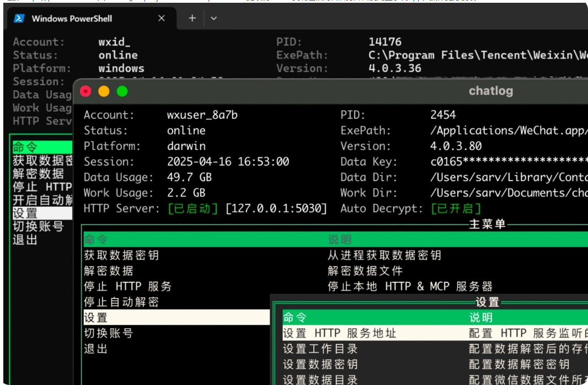Click 说明 column header in settings submenu
Screen dimensions: 588x385
click(481, 318)
